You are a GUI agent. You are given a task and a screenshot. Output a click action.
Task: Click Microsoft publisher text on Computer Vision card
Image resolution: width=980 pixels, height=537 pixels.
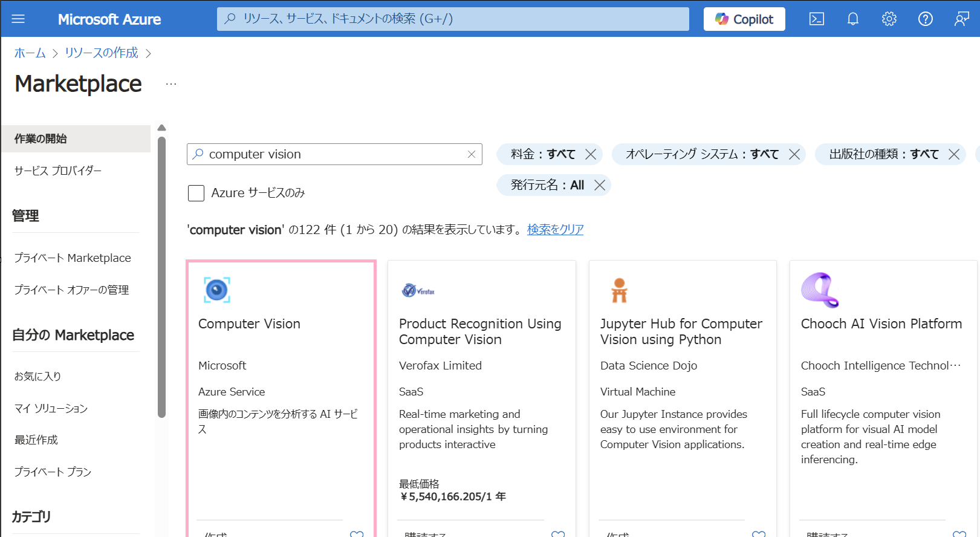(x=222, y=366)
